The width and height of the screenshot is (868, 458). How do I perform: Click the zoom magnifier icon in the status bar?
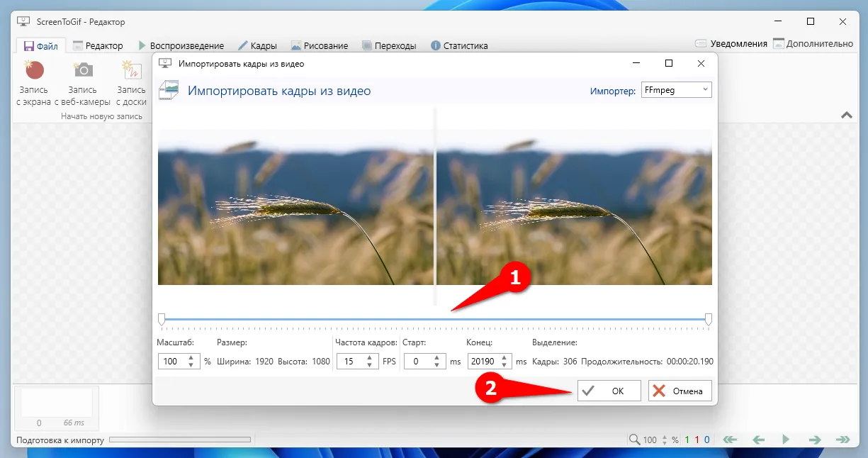click(x=635, y=439)
